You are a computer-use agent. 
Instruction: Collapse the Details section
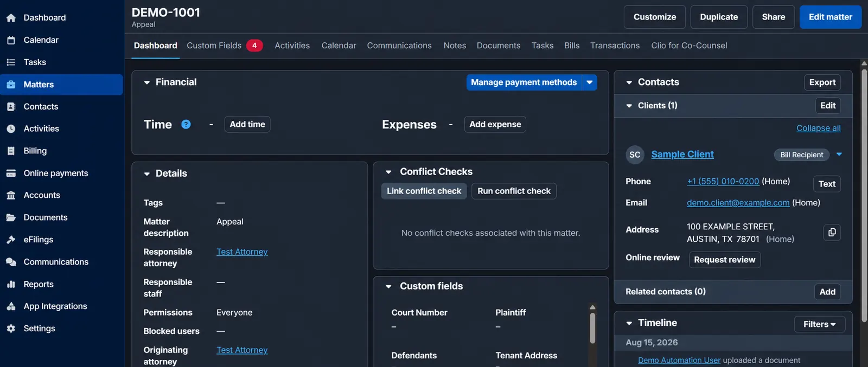point(146,174)
